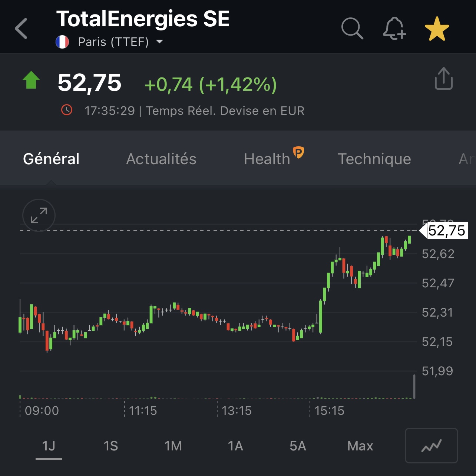Tap the share icon
This screenshot has height=476, width=476.
coord(443,78)
